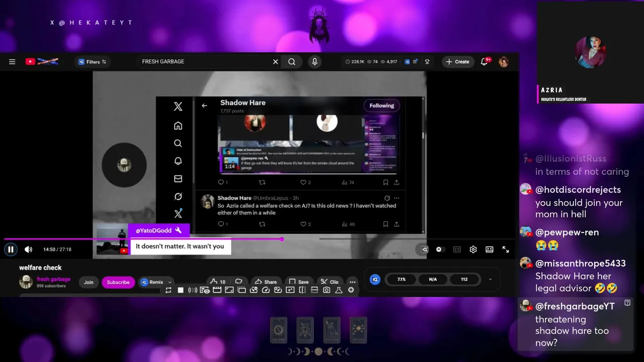644x362 pixels.
Task: Click the @hotdiscordrejects chat username
Action: pyautogui.click(x=578, y=190)
